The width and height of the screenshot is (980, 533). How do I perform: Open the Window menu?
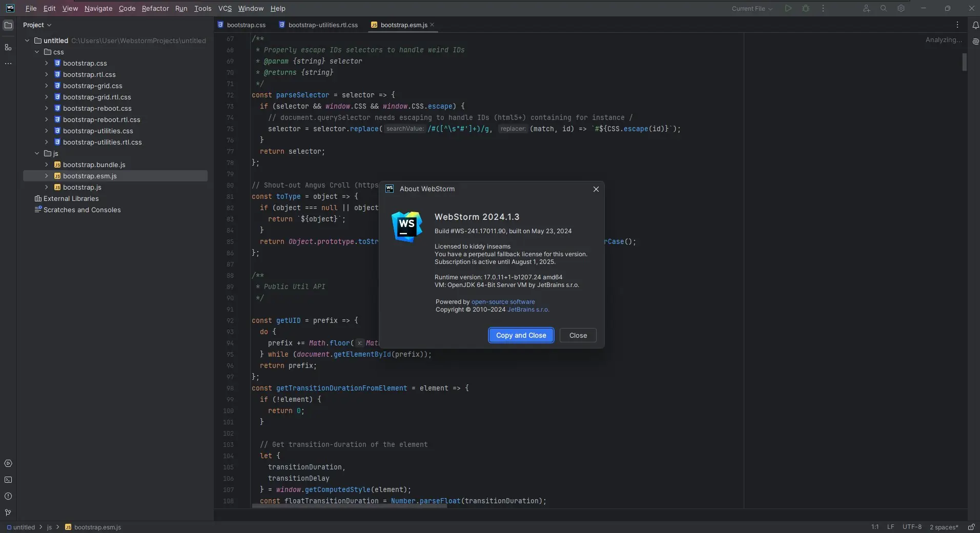click(x=251, y=8)
